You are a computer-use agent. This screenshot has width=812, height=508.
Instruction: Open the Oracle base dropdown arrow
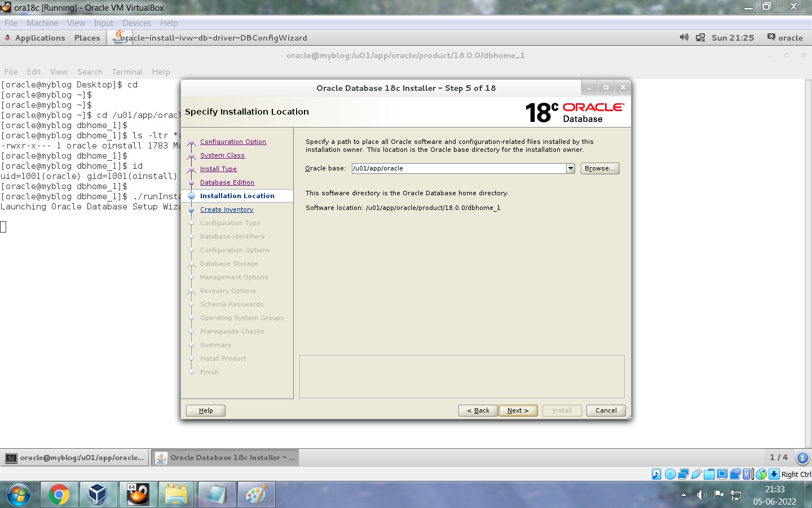click(x=571, y=168)
